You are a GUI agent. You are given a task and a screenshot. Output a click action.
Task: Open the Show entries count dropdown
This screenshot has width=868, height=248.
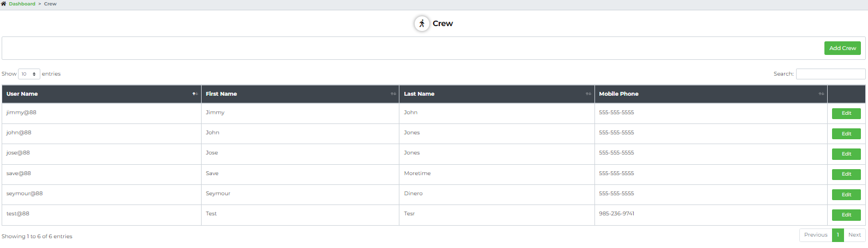pos(29,74)
